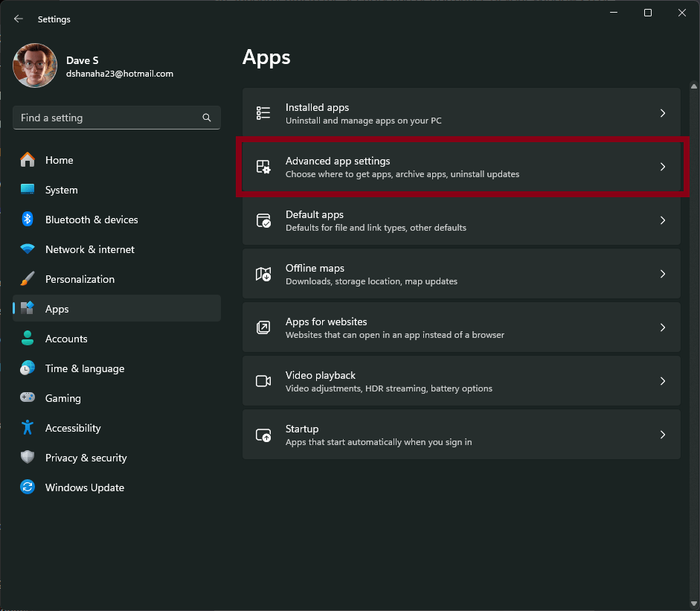Click the search magnifier in Find a setting
700x611 pixels.
coord(206,118)
